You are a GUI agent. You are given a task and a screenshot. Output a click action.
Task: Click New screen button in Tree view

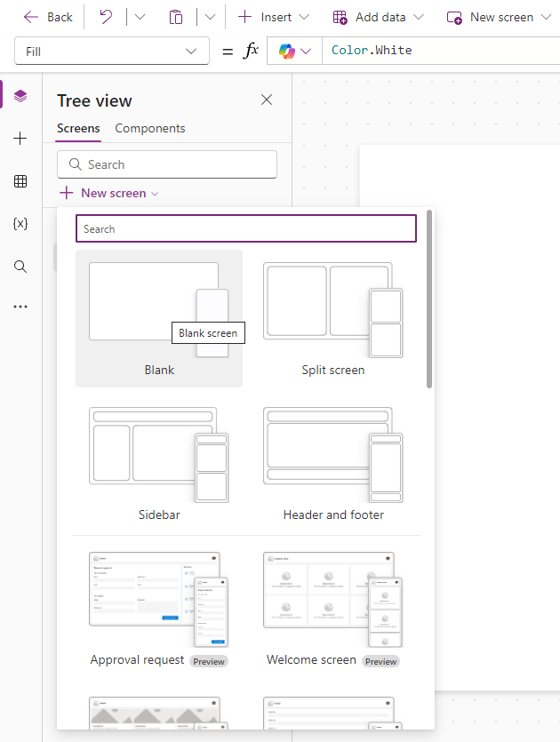pyautogui.click(x=108, y=193)
